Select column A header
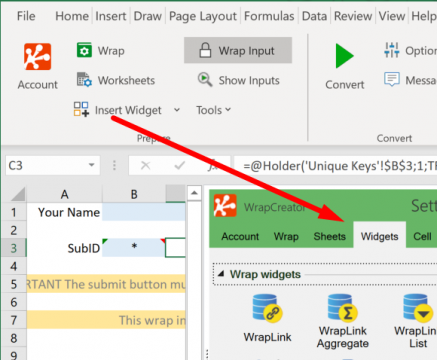437x360 pixels. (64, 194)
